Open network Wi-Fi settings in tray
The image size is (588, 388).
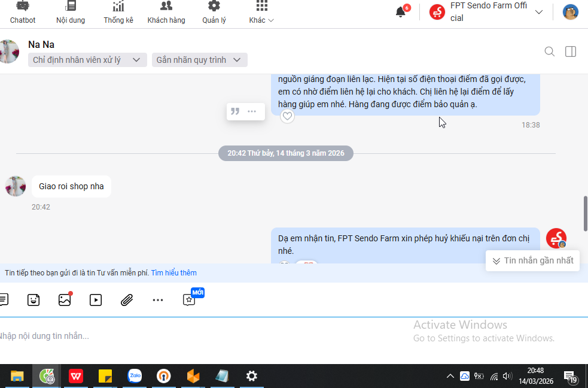coord(494,376)
